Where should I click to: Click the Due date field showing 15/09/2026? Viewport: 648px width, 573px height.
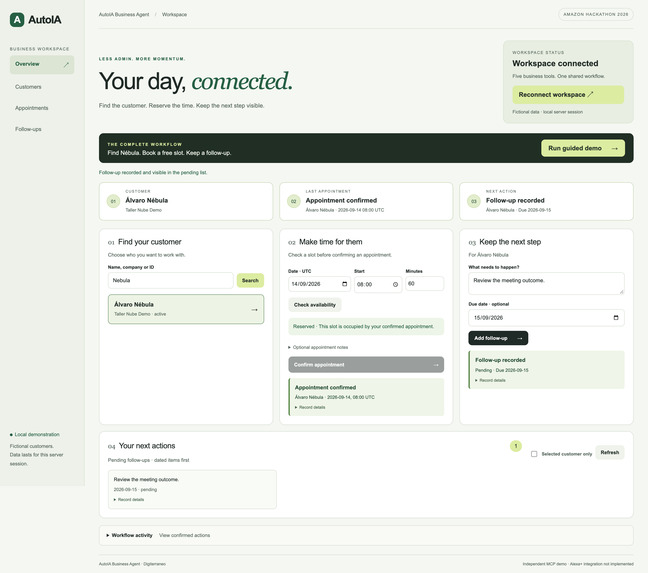click(x=546, y=318)
